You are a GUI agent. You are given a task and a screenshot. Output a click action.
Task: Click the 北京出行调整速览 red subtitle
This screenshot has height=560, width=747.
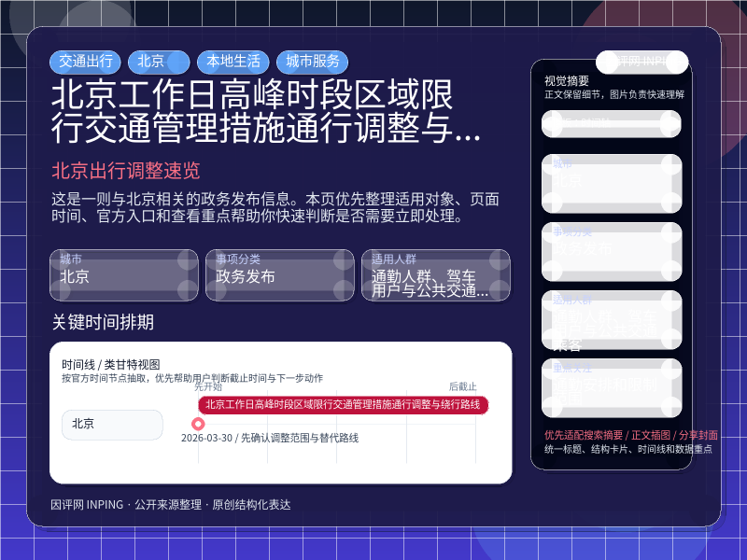click(126, 171)
